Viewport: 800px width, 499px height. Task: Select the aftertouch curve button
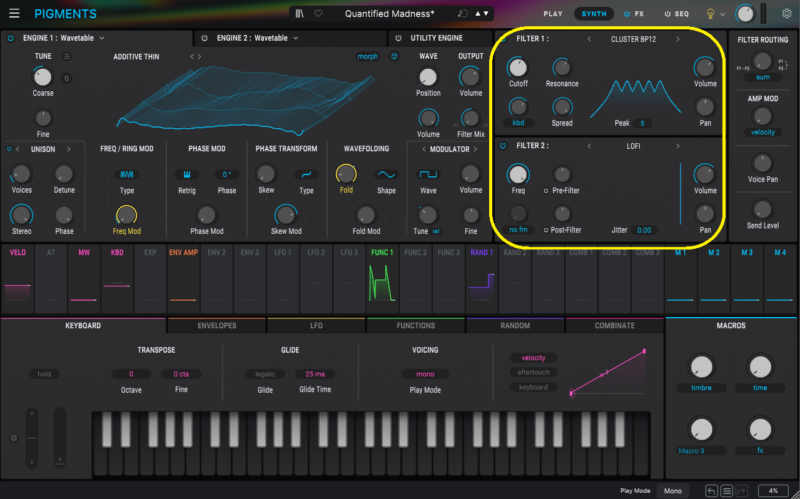coord(533,372)
